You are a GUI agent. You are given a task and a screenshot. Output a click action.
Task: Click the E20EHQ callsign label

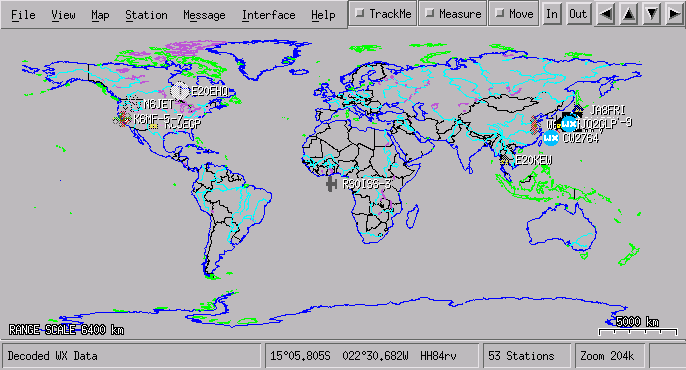point(210,92)
